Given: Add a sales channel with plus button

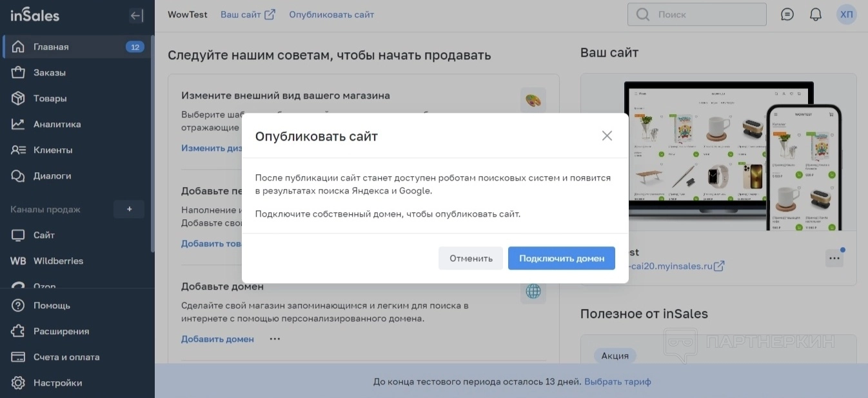Looking at the screenshot, I should pos(129,209).
